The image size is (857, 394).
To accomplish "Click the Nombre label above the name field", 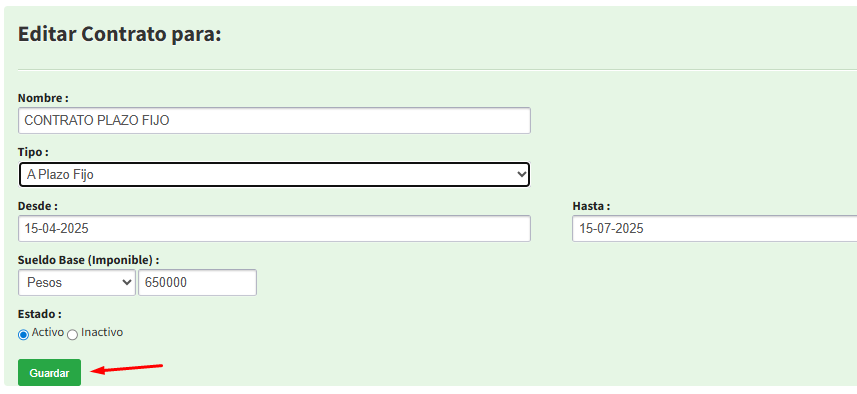I will [x=43, y=98].
